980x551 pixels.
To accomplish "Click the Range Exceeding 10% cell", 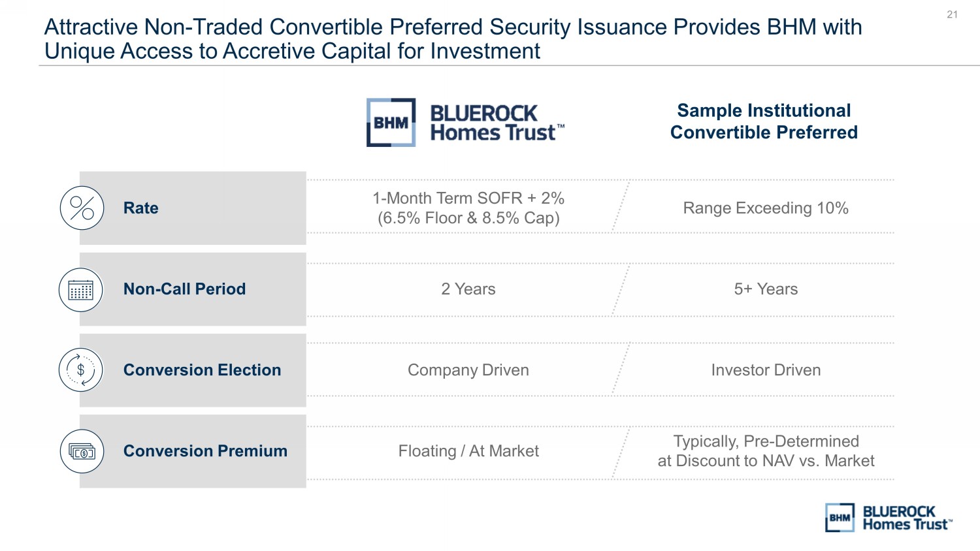I will click(766, 208).
